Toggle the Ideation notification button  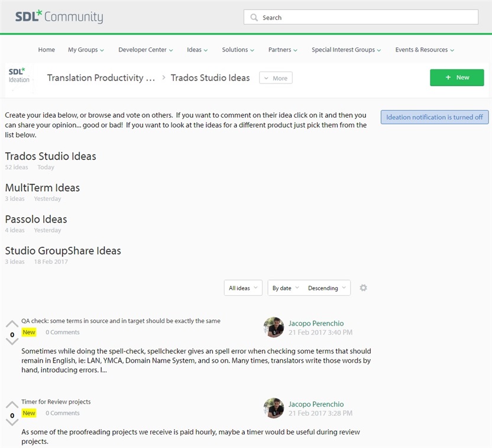click(435, 117)
